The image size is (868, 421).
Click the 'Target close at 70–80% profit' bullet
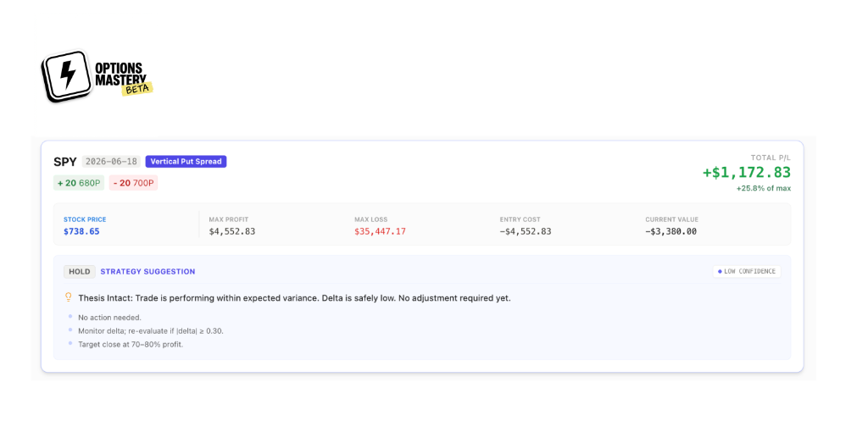pyautogui.click(x=131, y=344)
